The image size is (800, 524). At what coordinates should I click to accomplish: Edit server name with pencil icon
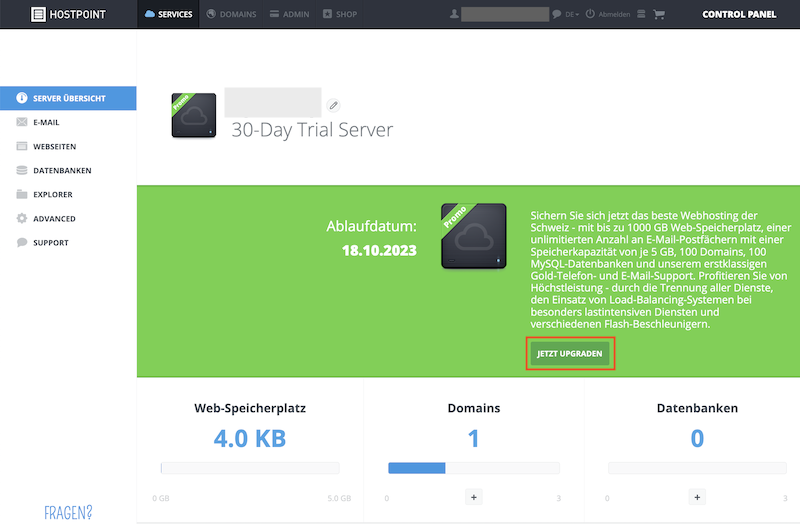333,105
